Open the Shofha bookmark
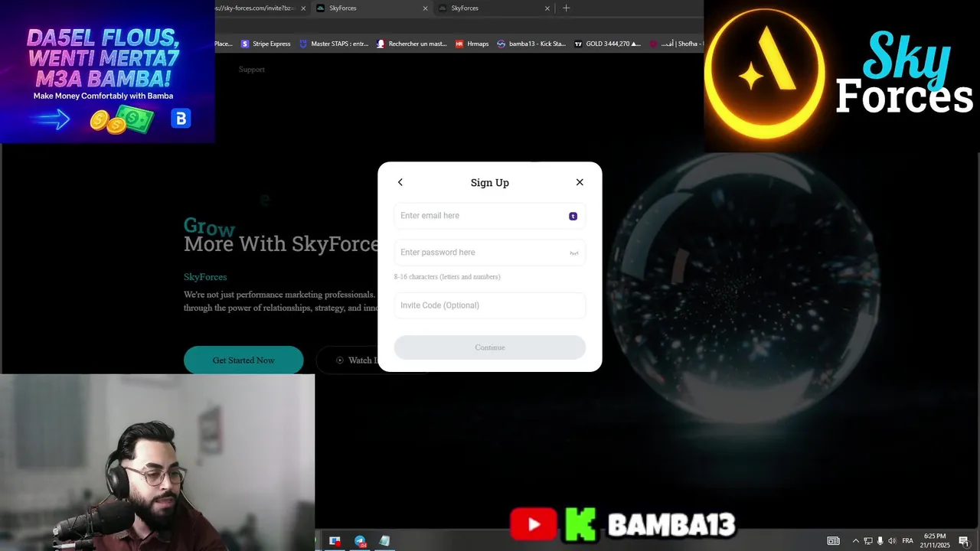 pyautogui.click(x=676, y=44)
